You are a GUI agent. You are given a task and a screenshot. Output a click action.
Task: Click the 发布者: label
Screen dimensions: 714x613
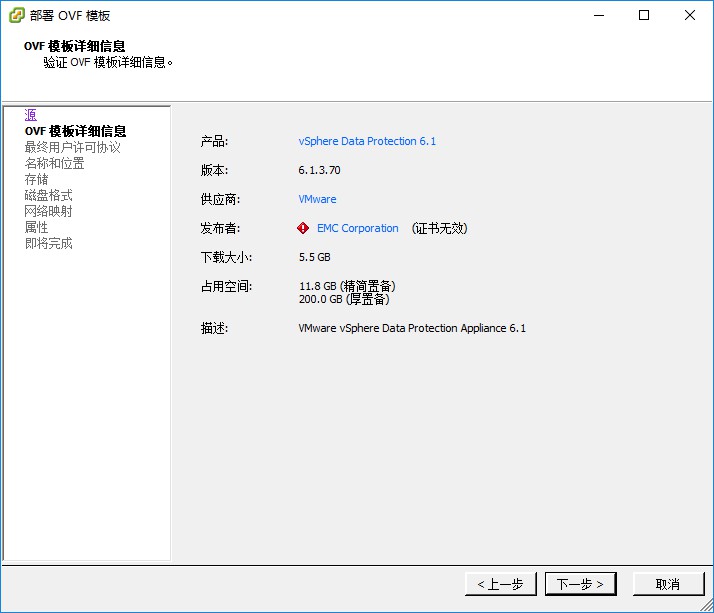click(220, 228)
